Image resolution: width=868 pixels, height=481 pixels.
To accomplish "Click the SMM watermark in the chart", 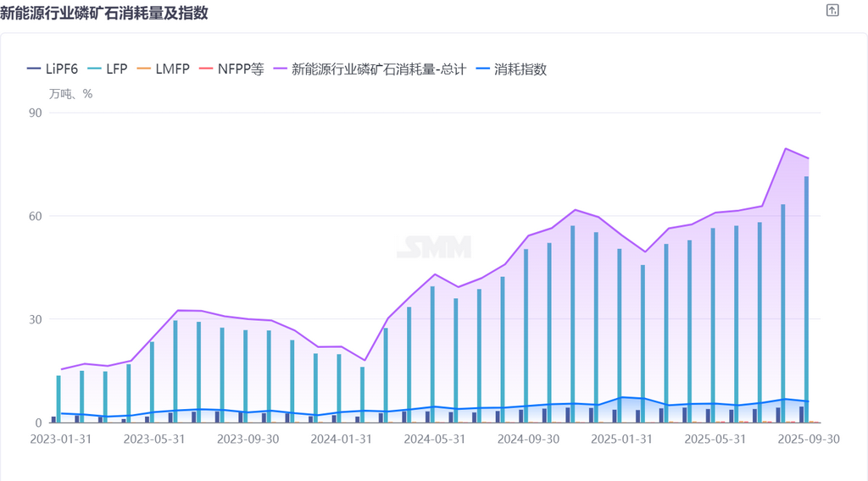I will tap(434, 247).
